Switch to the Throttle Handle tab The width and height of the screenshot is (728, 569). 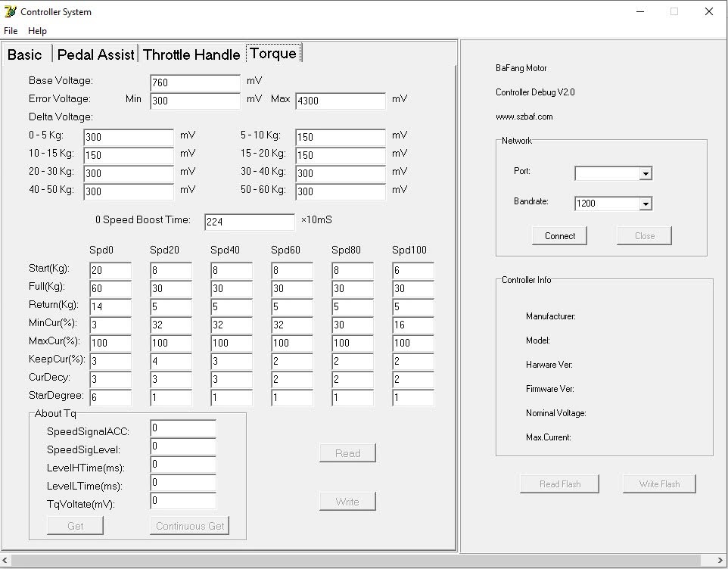pos(191,54)
